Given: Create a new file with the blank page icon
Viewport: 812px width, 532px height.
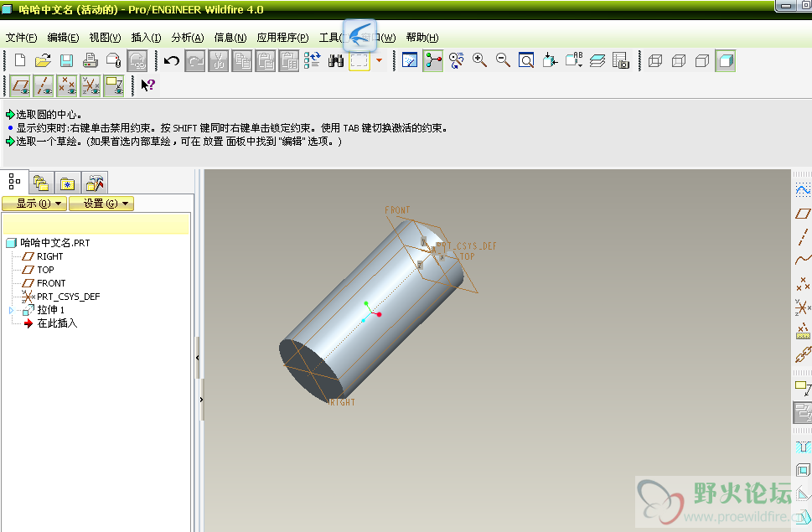Looking at the screenshot, I should [x=20, y=60].
